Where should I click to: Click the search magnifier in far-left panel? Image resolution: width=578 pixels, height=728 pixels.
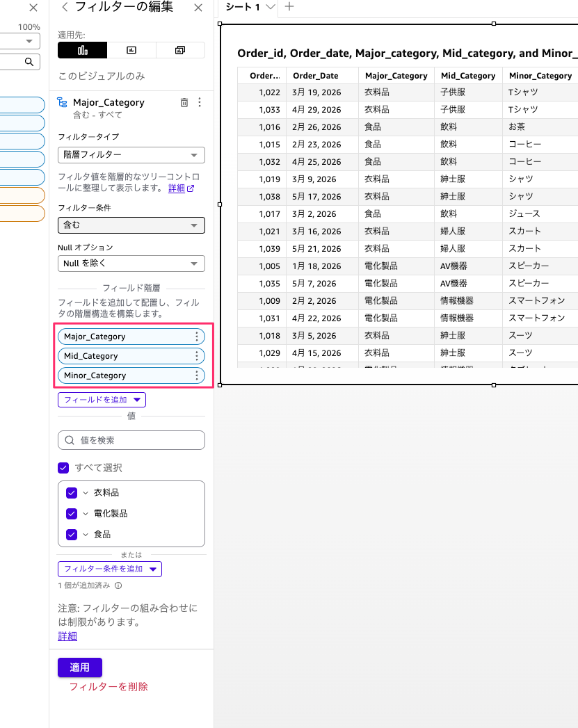(29, 62)
